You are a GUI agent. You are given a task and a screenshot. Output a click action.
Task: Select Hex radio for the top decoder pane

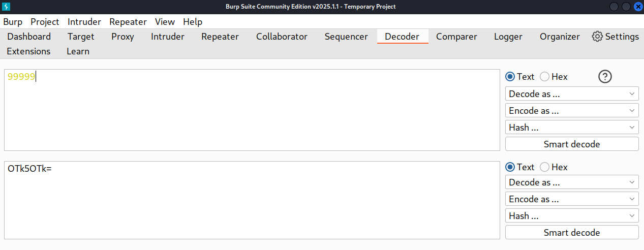coord(544,77)
